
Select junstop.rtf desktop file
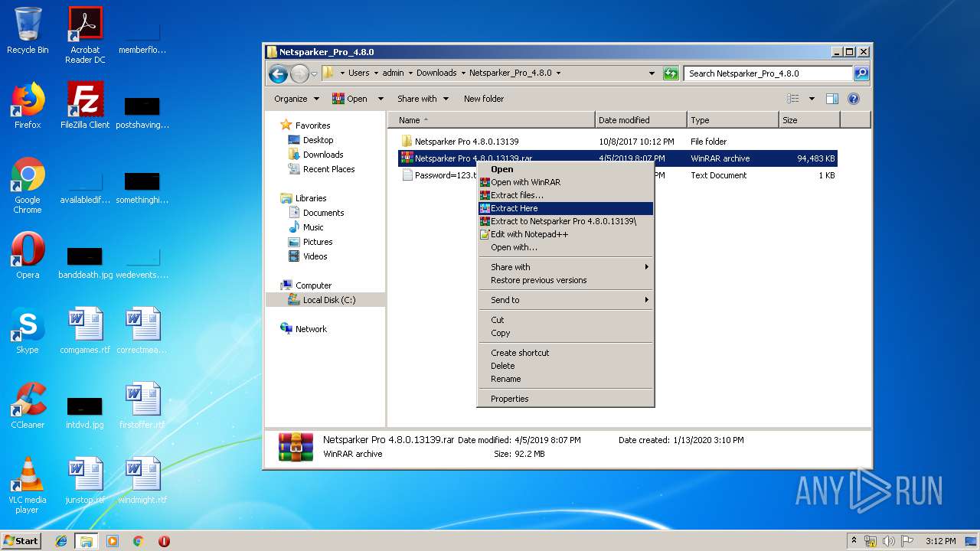(85, 481)
